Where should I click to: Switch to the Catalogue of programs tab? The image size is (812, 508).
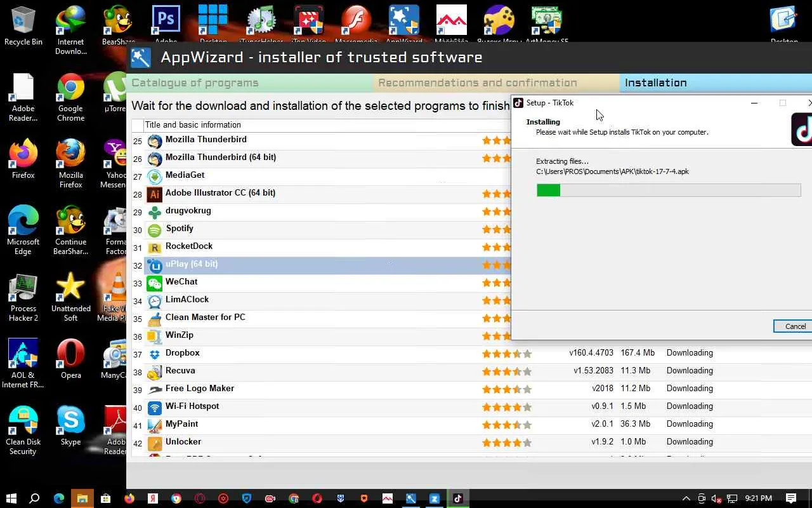coord(249,83)
